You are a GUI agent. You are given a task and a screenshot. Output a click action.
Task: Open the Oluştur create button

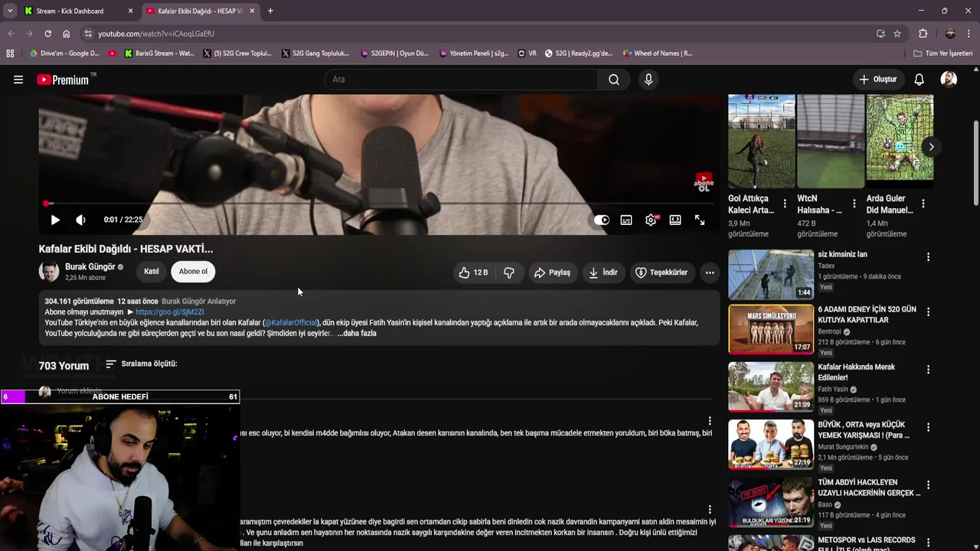pos(877,80)
